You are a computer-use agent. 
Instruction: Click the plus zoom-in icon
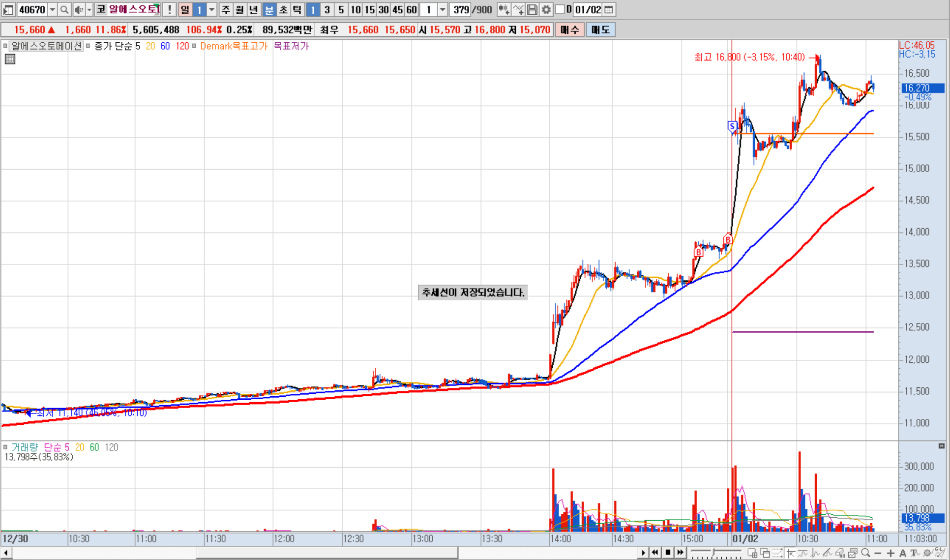click(891, 553)
